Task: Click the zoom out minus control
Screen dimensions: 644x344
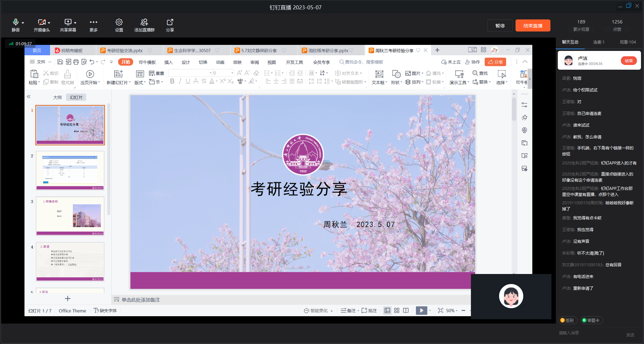Action: pyautogui.click(x=463, y=311)
